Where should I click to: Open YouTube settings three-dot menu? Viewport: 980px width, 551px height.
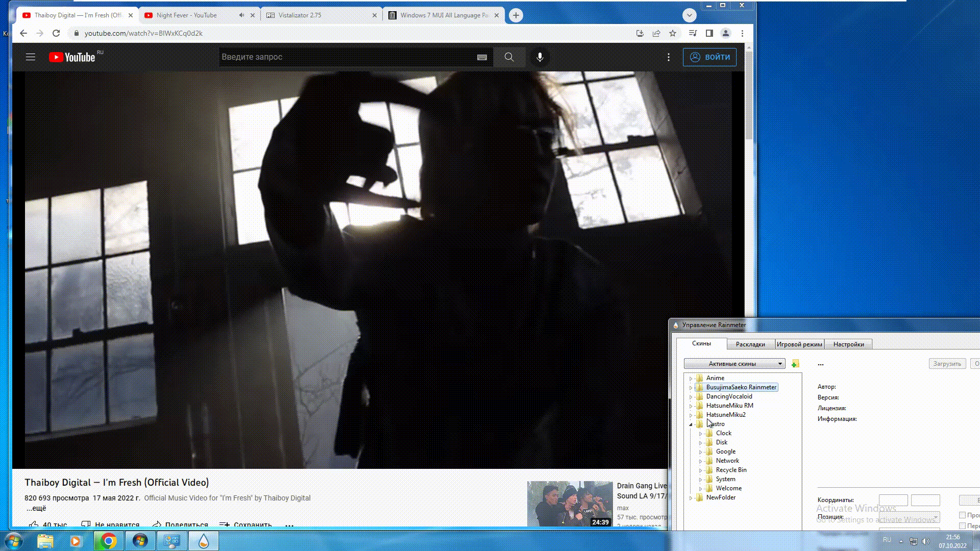669,57
